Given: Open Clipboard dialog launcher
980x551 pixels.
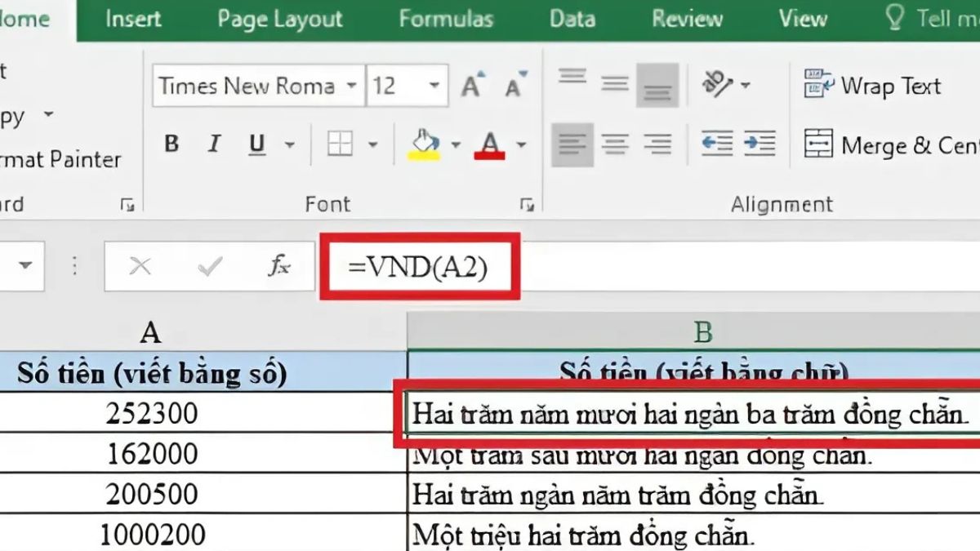Looking at the screenshot, I should [127, 205].
